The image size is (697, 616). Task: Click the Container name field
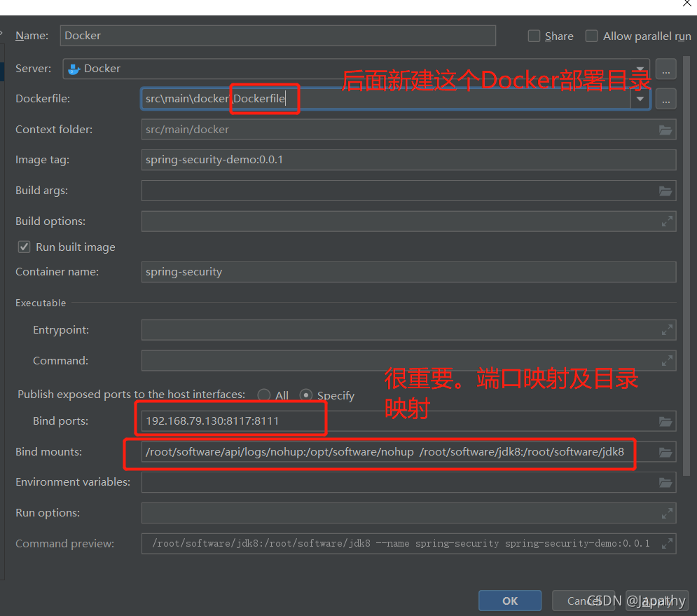coord(408,272)
